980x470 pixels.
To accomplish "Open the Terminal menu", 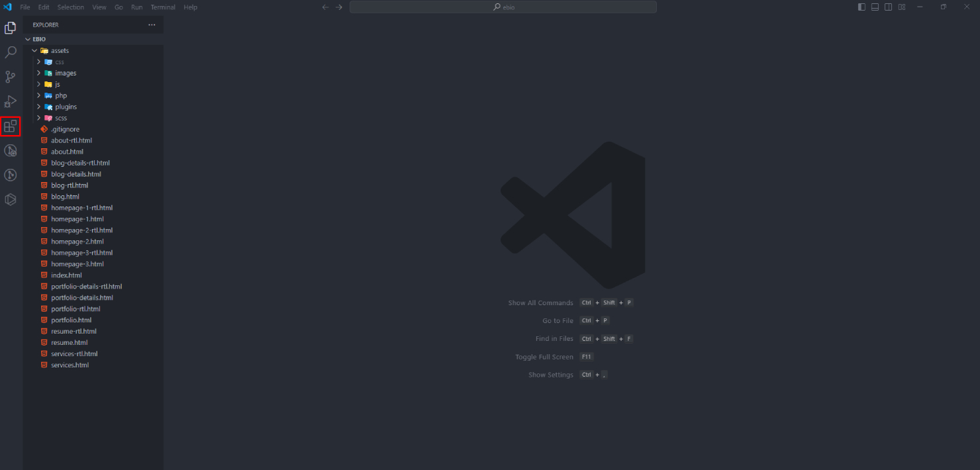I will coord(163,7).
